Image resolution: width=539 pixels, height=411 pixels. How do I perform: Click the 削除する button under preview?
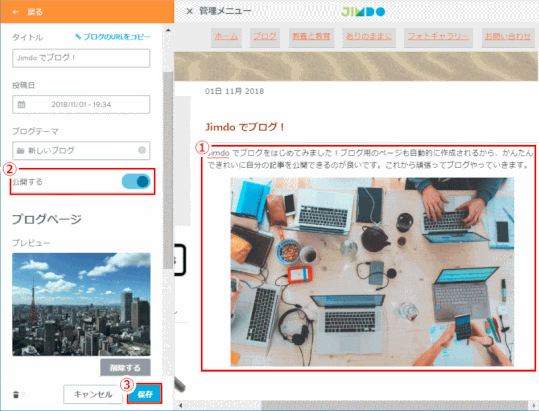125,368
